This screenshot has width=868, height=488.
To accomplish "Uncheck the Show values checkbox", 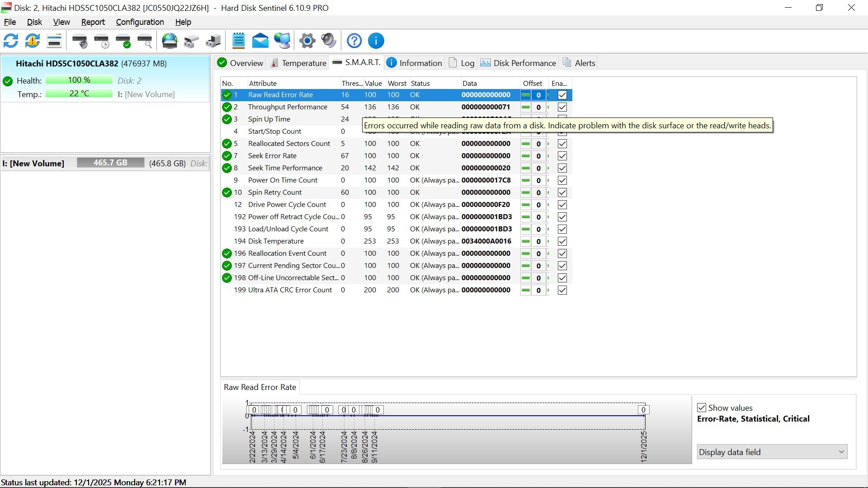I will [702, 408].
